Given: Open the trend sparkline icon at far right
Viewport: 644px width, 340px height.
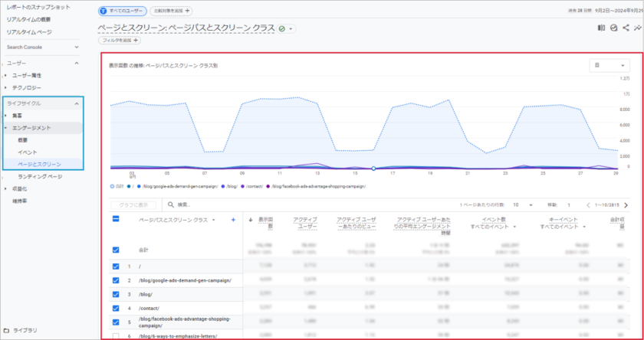Looking at the screenshot, I should click(638, 28).
